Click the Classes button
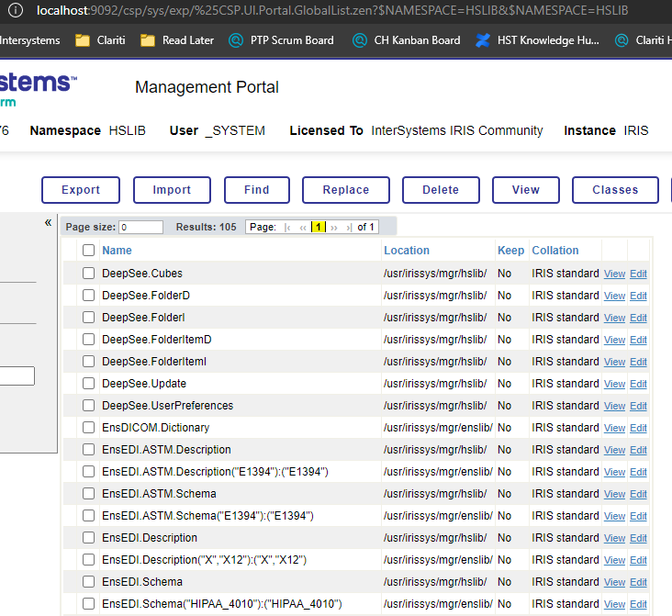The image size is (672, 616). click(x=615, y=190)
